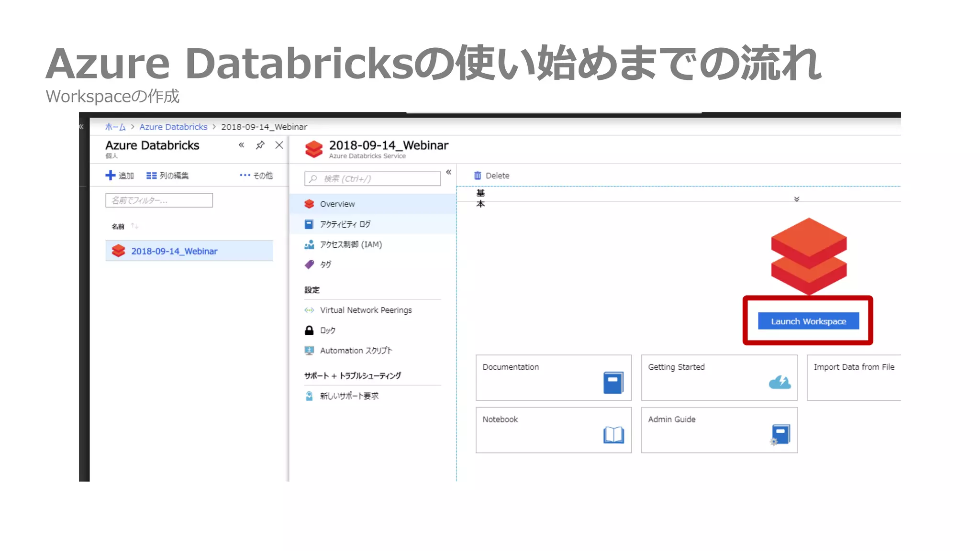Click the Admin Guide book icon

[x=780, y=434]
